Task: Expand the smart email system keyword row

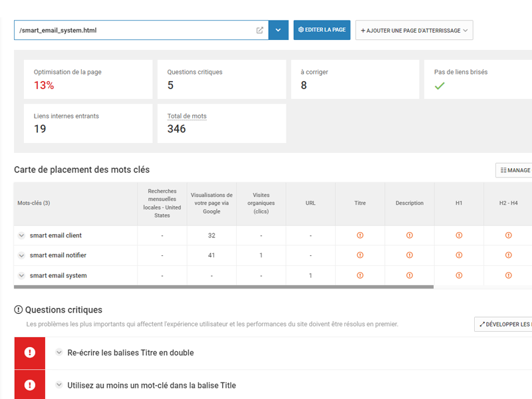Action: pyautogui.click(x=21, y=275)
